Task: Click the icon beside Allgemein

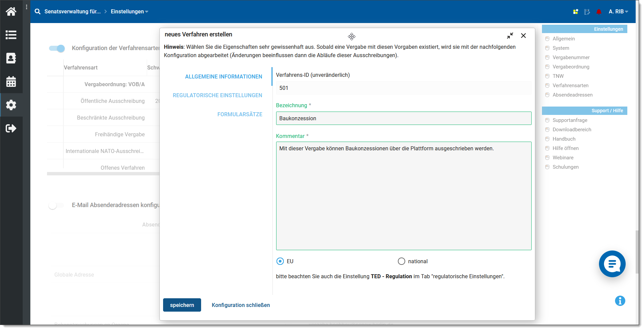Action: (x=547, y=39)
